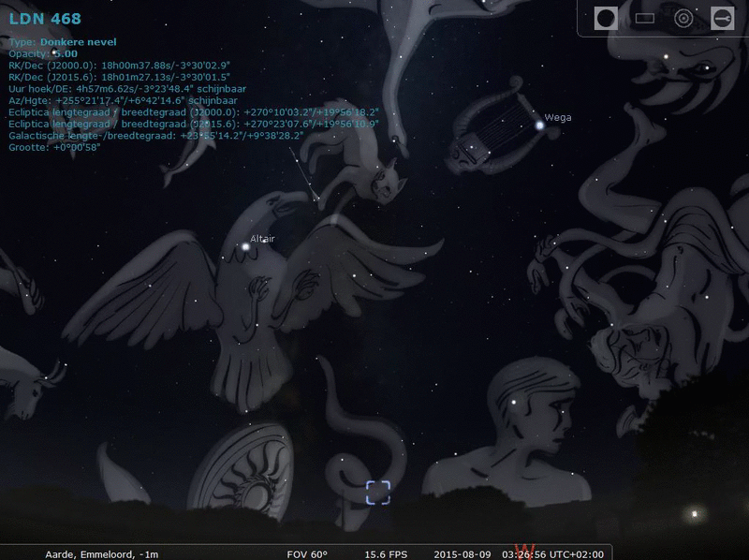Toggle the ocular view icon
Image resolution: width=749 pixels, height=560 pixels.
[x=606, y=19]
